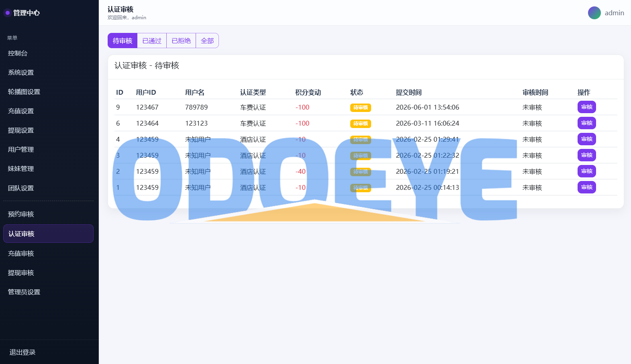This screenshot has height=364, width=631.
Task: Go to 提现审核 page
Action: click(x=48, y=273)
